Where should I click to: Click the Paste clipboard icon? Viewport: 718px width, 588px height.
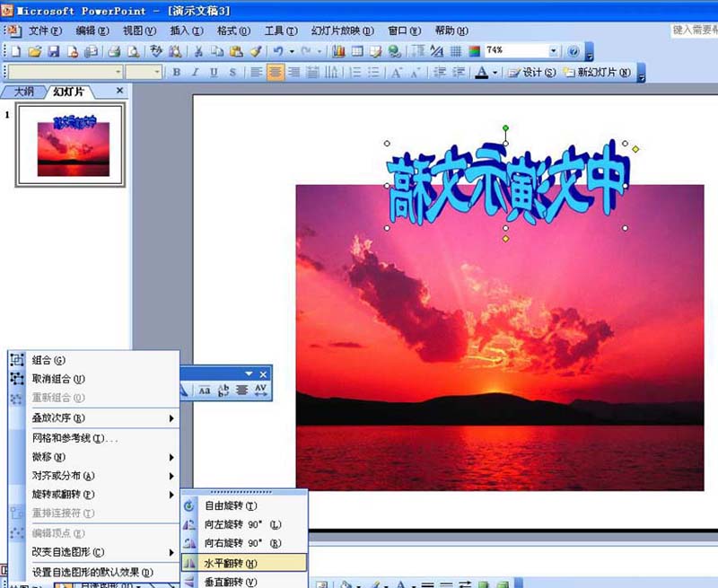coord(236,51)
